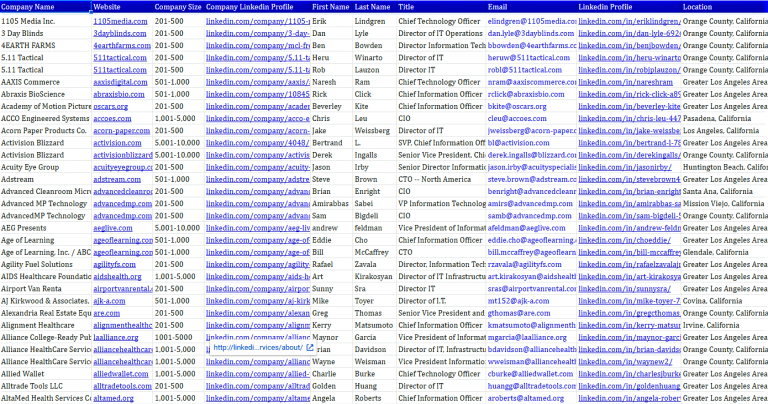
Task: Visit the aaxisdigital.com link
Action: tap(120, 82)
